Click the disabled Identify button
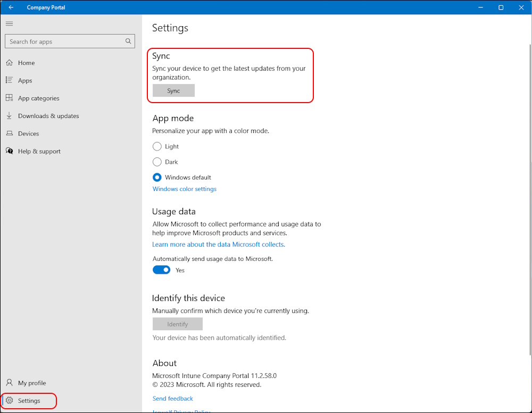The width and height of the screenshot is (532, 413). (x=178, y=324)
